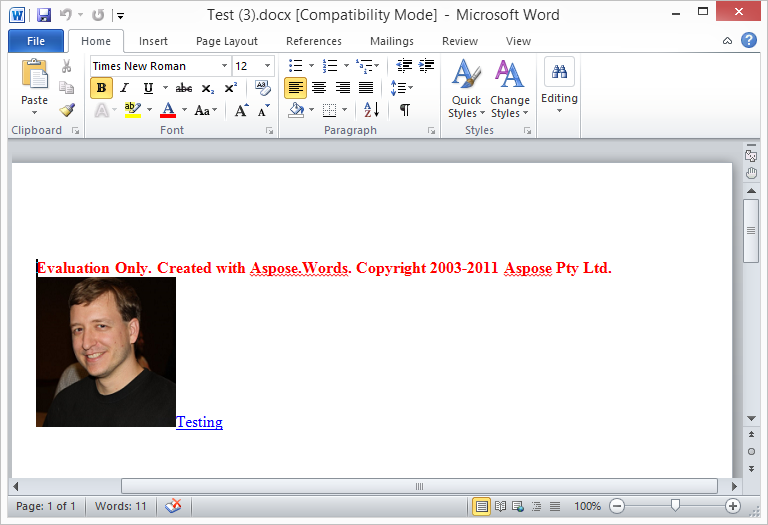Click the proofing errors icon in status bar
The image size is (768, 525).
(x=174, y=506)
